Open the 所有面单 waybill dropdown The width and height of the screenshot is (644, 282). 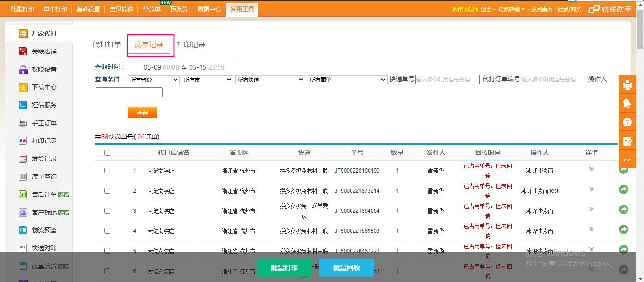347,80
